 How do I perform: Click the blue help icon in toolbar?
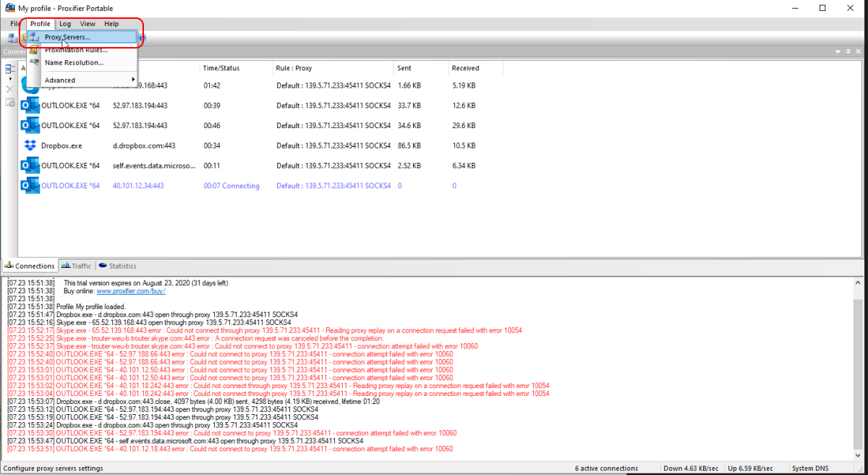pos(142,38)
